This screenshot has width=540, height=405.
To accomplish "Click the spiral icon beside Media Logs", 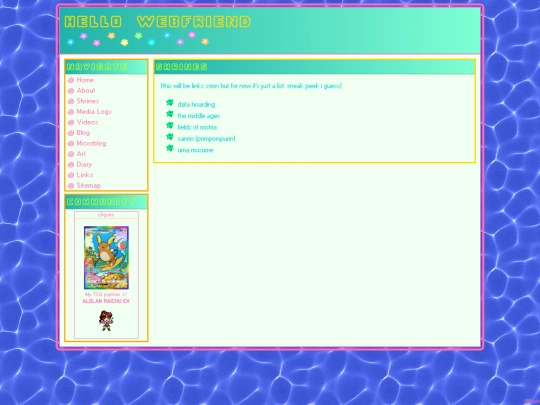I will 71,112.
